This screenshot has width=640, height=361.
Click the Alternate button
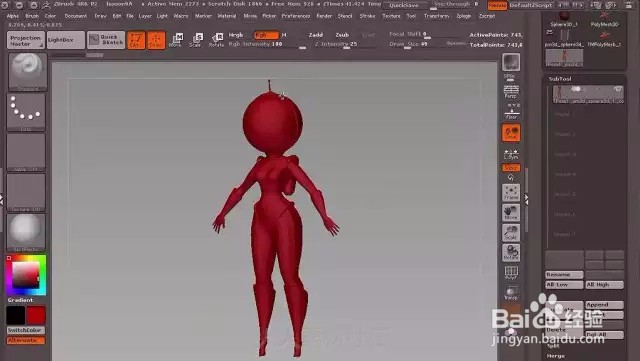coord(26,340)
